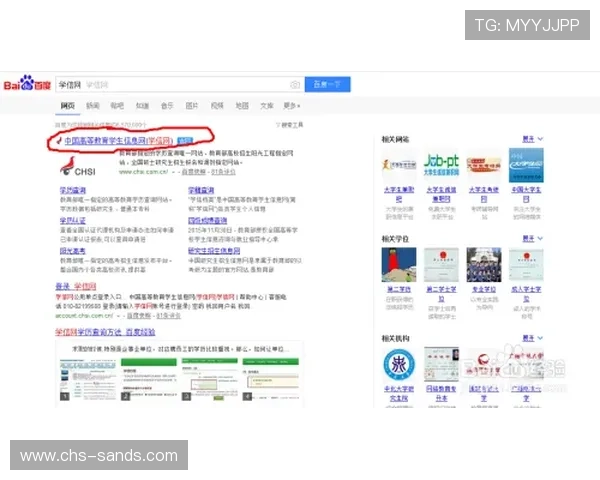Image resolution: width=600 pixels, height=480 pixels.
Task: Select the 网页 tab
Action: [x=68, y=106]
